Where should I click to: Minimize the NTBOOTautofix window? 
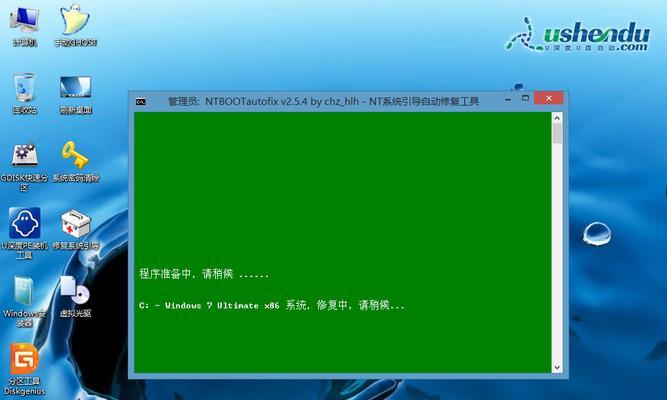pyautogui.click(x=508, y=99)
